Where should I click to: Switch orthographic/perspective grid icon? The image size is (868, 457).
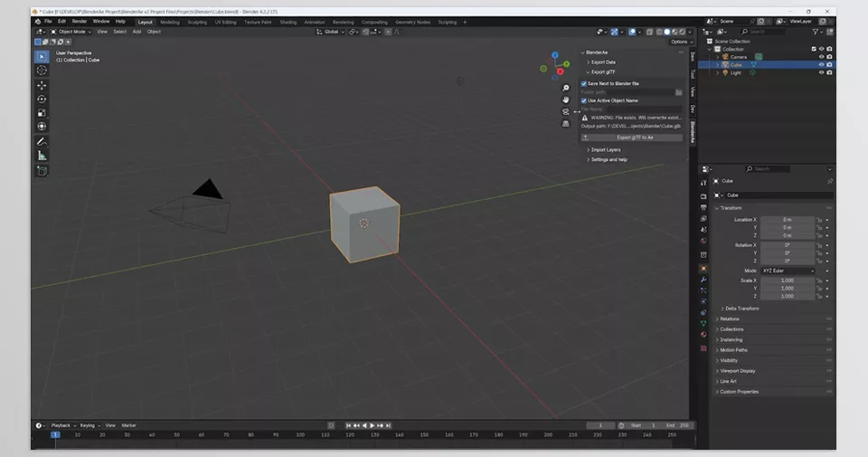565,124
